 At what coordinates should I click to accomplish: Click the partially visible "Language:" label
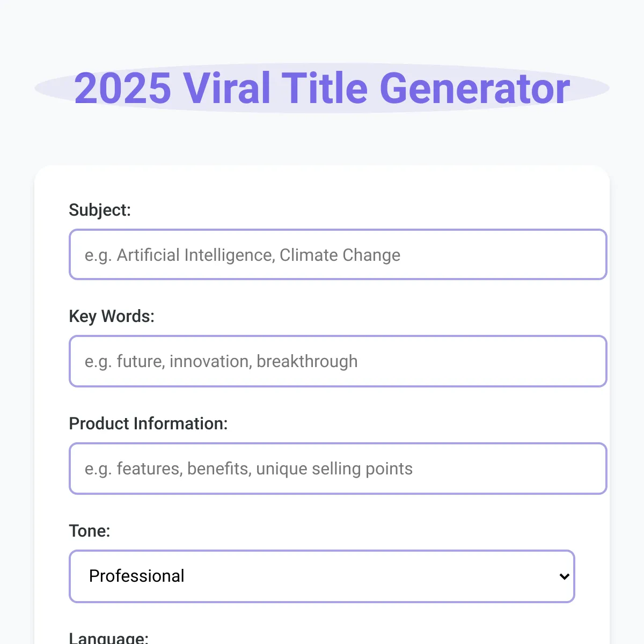click(x=109, y=638)
